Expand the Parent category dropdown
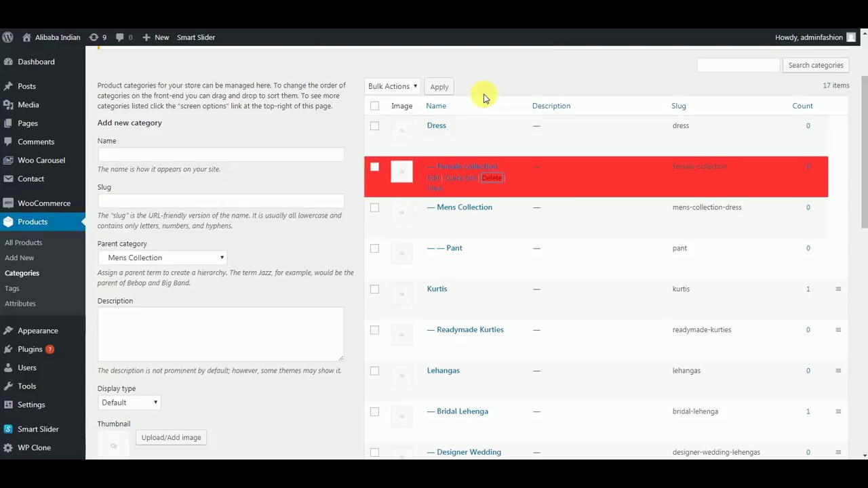868x488 pixels. tap(162, 258)
